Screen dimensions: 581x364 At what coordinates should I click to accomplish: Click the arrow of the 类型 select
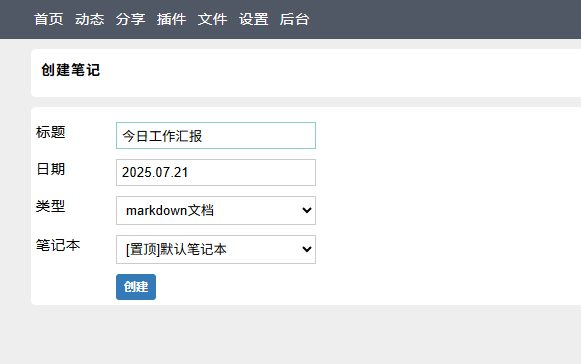[306, 211]
